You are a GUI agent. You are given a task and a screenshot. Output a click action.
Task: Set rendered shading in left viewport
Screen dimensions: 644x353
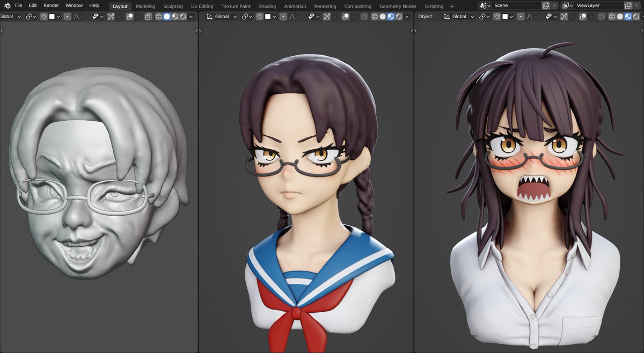point(182,17)
